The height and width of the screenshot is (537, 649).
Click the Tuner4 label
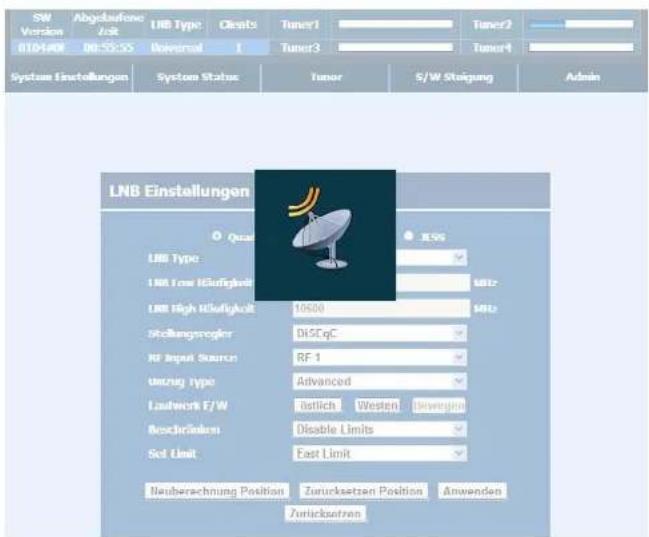492,48
